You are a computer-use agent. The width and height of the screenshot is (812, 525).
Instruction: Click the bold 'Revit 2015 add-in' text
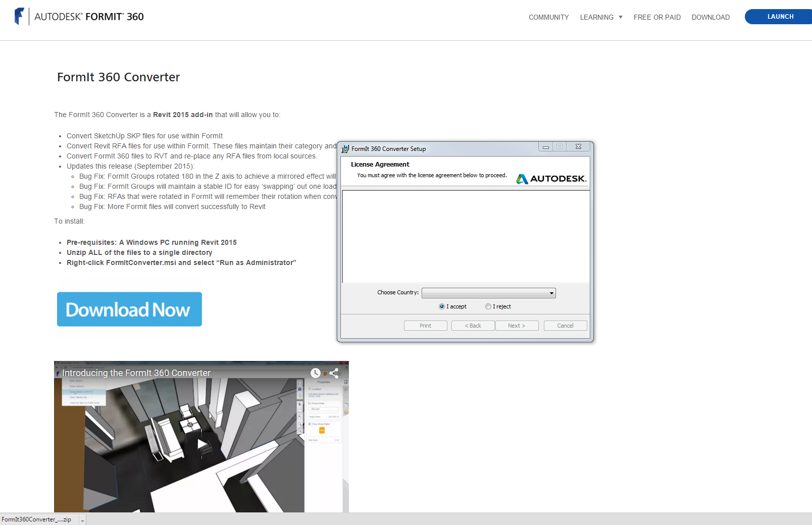click(x=183, y=115)
